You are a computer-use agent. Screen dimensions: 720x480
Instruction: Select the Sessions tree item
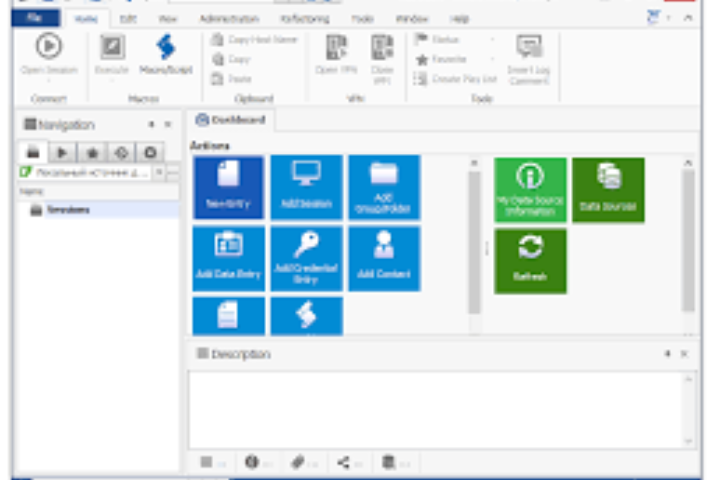tap(68, 210)
